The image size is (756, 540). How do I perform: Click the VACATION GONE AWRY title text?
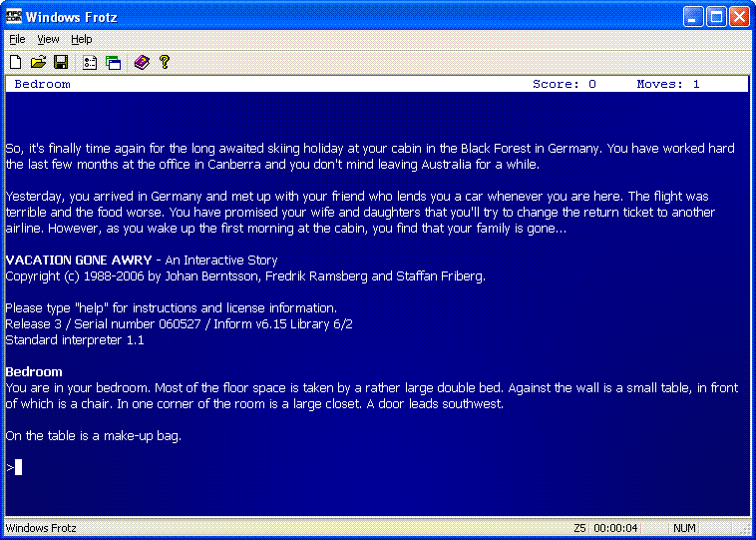click(79, 261)
